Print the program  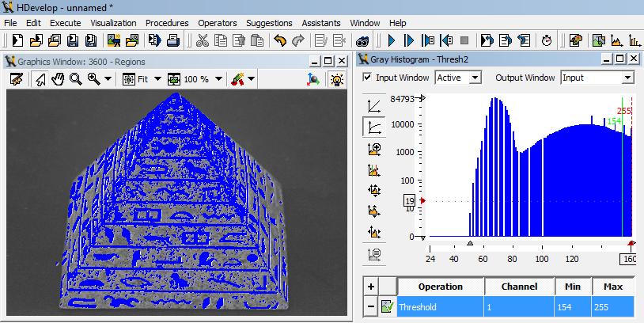(x=173, y=40)
